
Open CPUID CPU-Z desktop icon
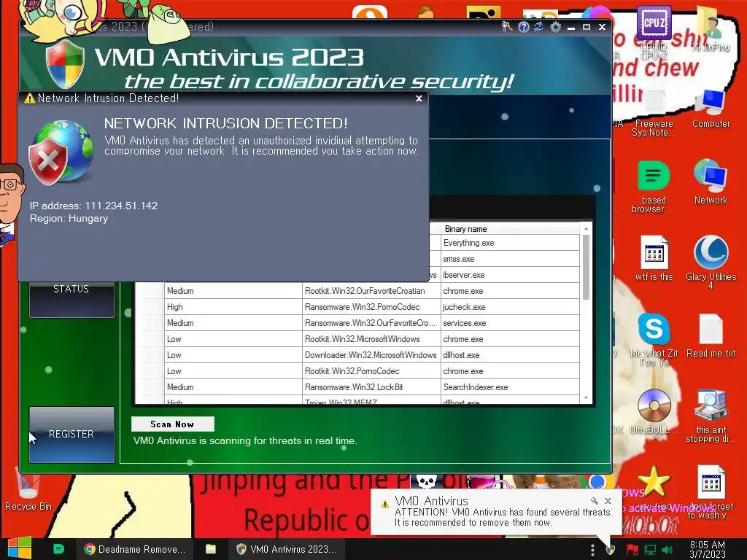654,32
